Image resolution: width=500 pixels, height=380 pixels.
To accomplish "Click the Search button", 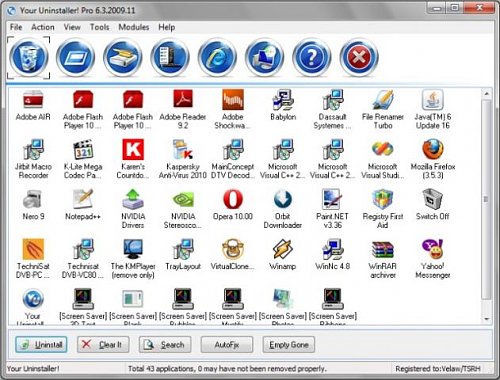I will [165, 345].
